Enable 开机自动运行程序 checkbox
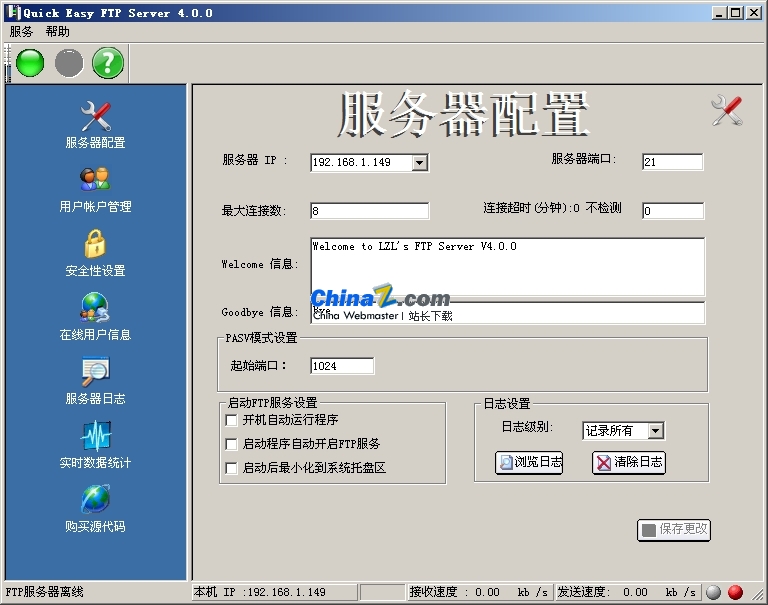Screen dimensions: 768x605 [x=231, y=420]
